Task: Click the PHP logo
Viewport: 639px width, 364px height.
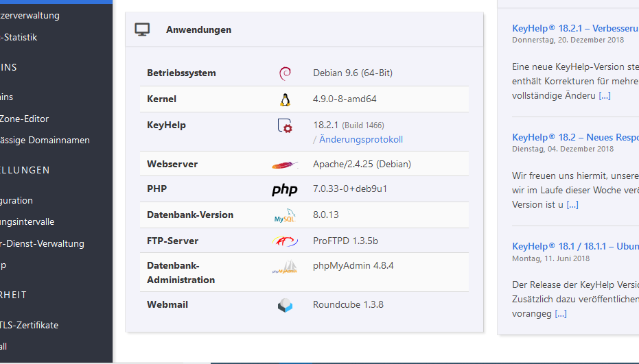Action: (x=285, y=190)
